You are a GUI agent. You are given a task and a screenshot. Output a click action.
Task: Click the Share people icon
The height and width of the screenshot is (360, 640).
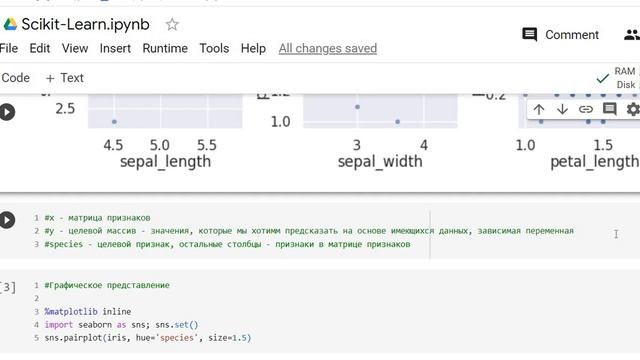pyautogui.click(x=632, y=35)
